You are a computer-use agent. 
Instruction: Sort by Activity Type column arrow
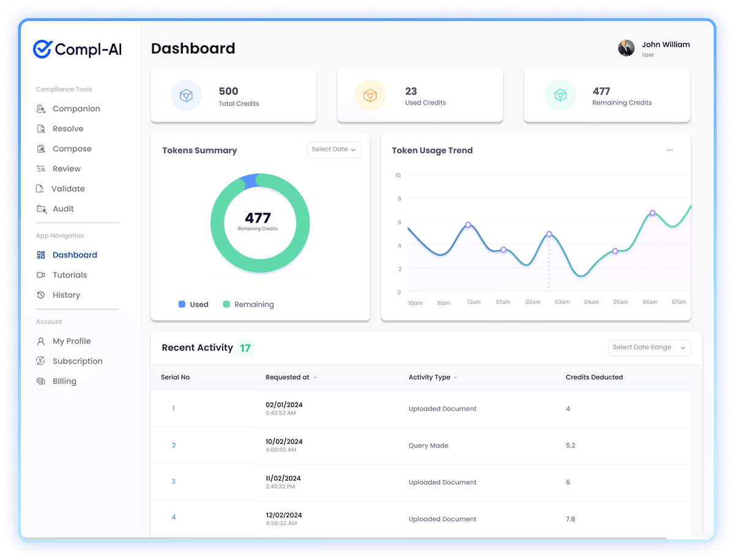pyautogui.click(x=456, y=378)
